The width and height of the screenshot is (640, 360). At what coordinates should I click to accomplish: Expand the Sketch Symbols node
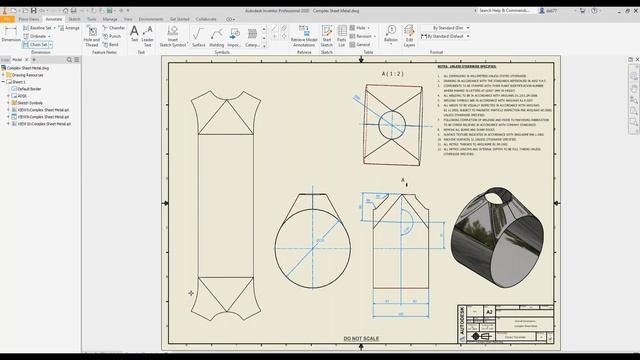click(x=9, y=103)
